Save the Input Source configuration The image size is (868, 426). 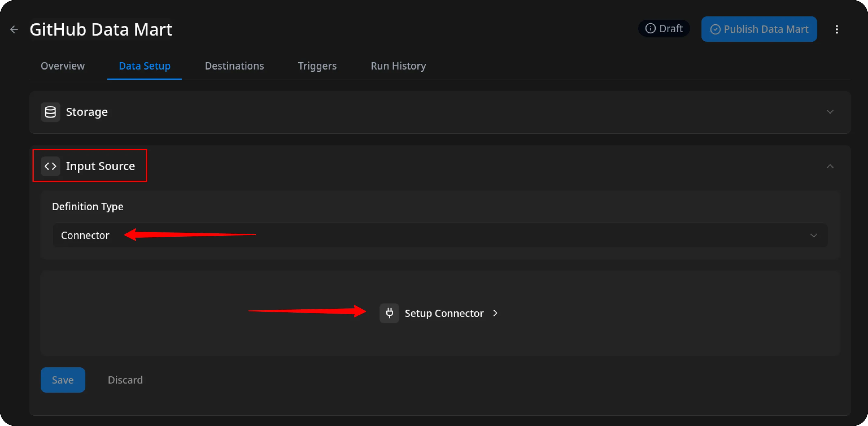click(63, 380)
